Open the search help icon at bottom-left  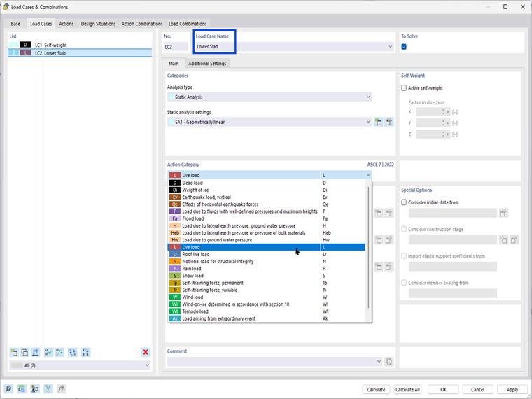tap(8, 388)
